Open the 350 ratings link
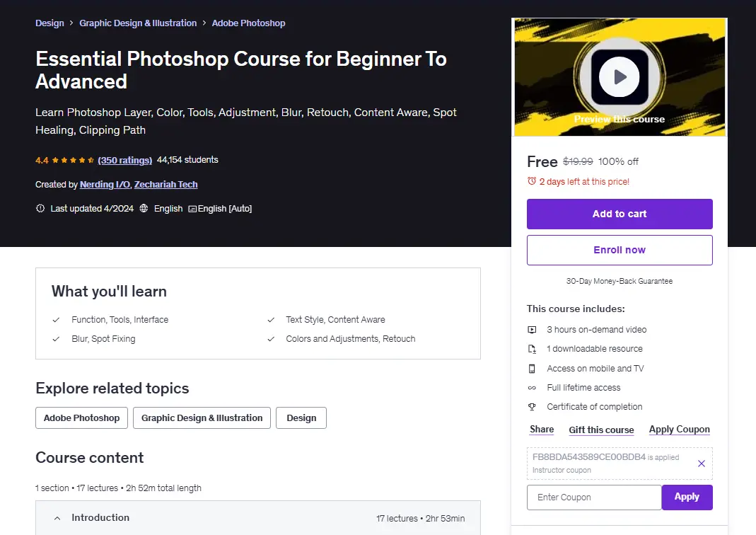The width and height of the screenshot is (756, 535). (x=125, y=160)
